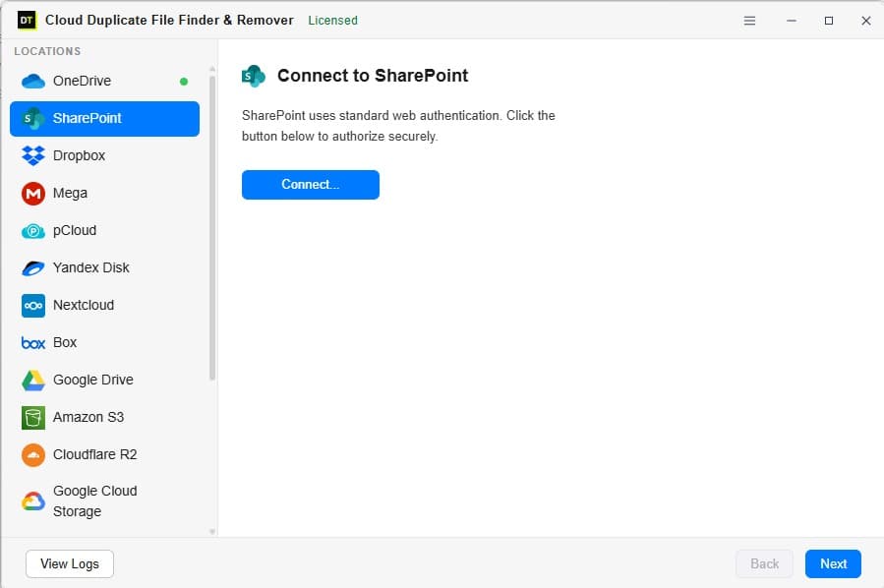Click the Amazon S3 bucket icon

pos(33,418)
